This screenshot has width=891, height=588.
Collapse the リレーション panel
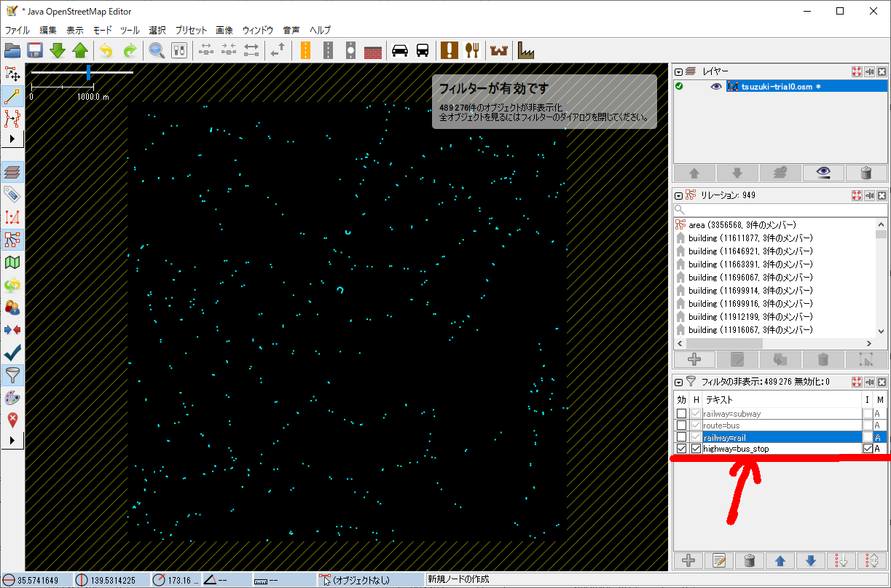[679, 195]
